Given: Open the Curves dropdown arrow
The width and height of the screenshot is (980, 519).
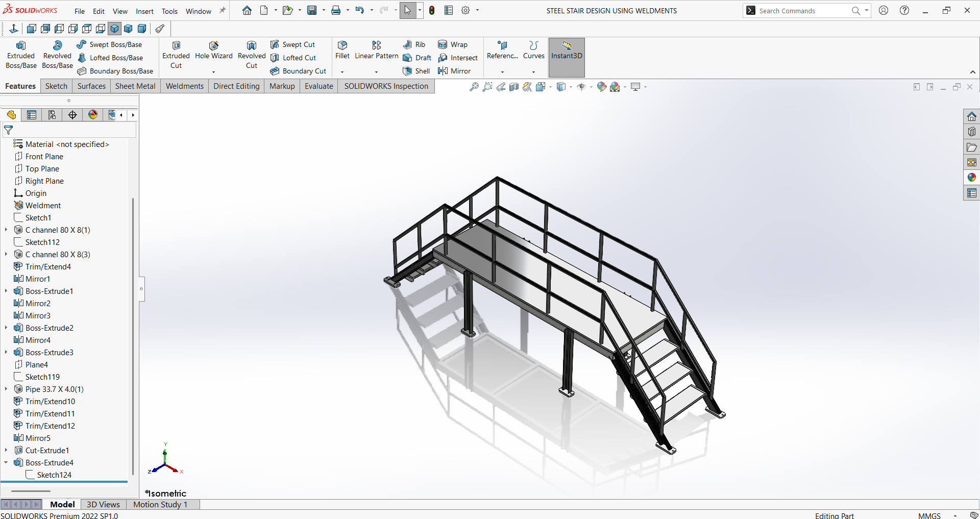Looking at the screenshot, I should coord(533,72).
